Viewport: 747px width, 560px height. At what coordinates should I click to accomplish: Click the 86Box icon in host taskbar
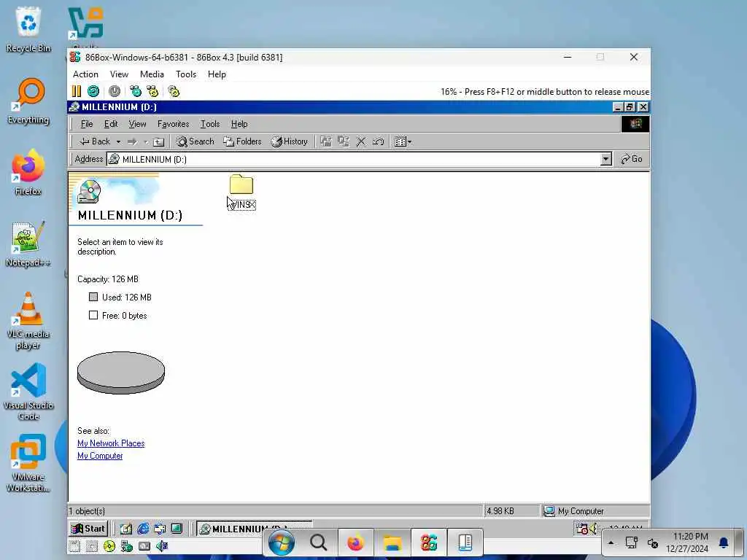pos(429,542)
